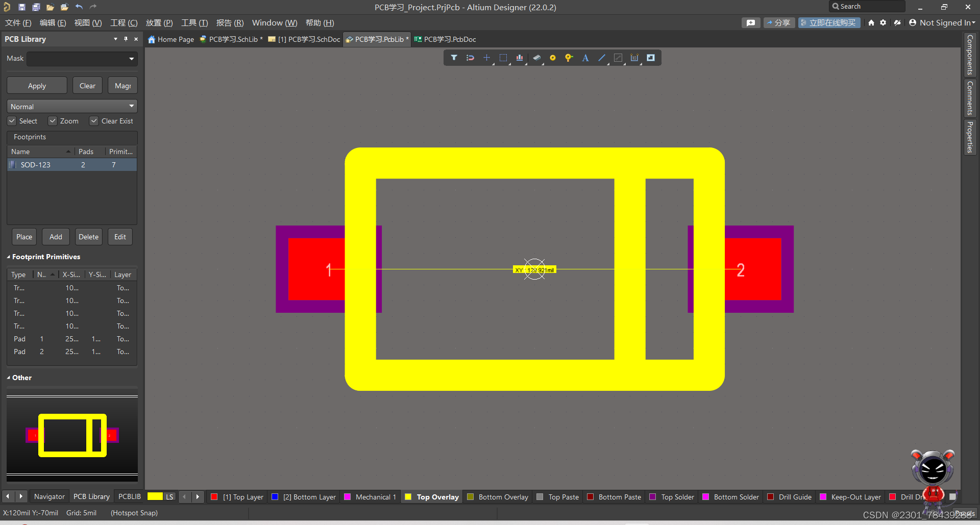Viewport: 980px width, 525px height.
Task: Uncheck the Select option
Action: pyautogui.click(x=12, y=121)
